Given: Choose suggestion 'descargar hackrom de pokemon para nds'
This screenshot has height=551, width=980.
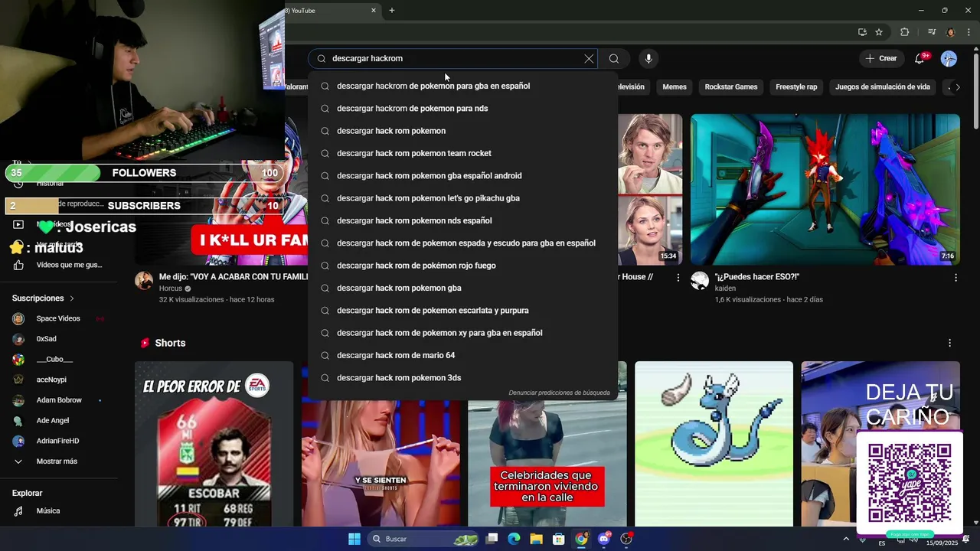Looking at the screenshot, I should (462, 109).
